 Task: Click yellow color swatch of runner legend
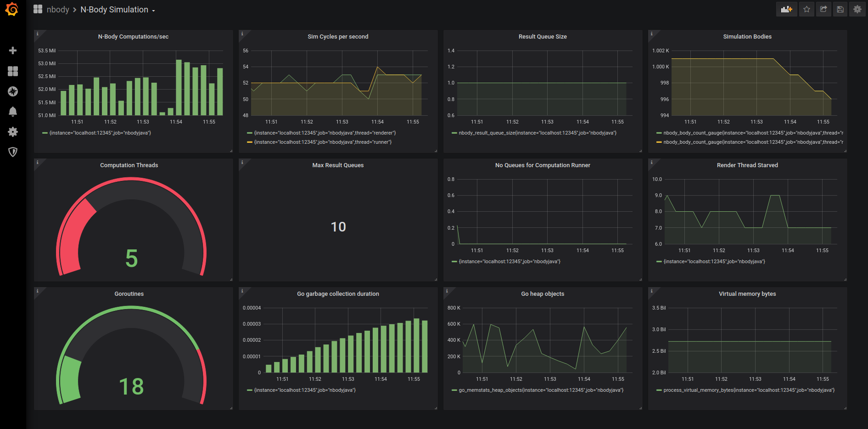(250, 142)
